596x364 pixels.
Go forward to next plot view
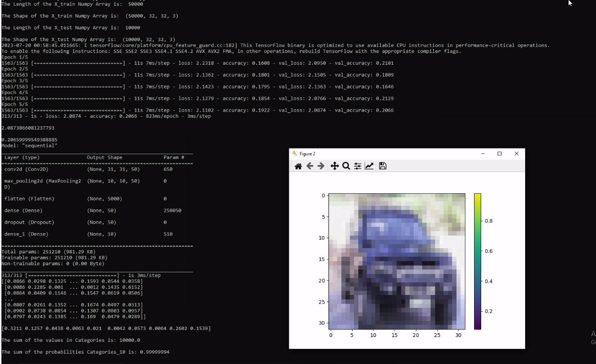(x=321, y=166)
